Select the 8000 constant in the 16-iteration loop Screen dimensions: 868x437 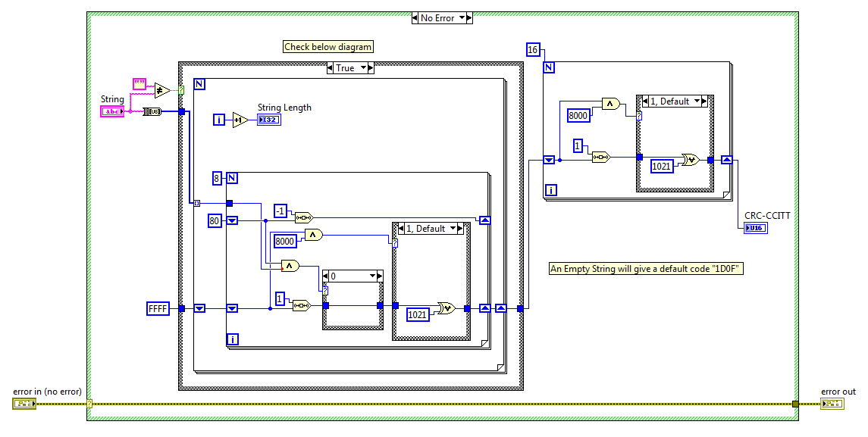578,115
